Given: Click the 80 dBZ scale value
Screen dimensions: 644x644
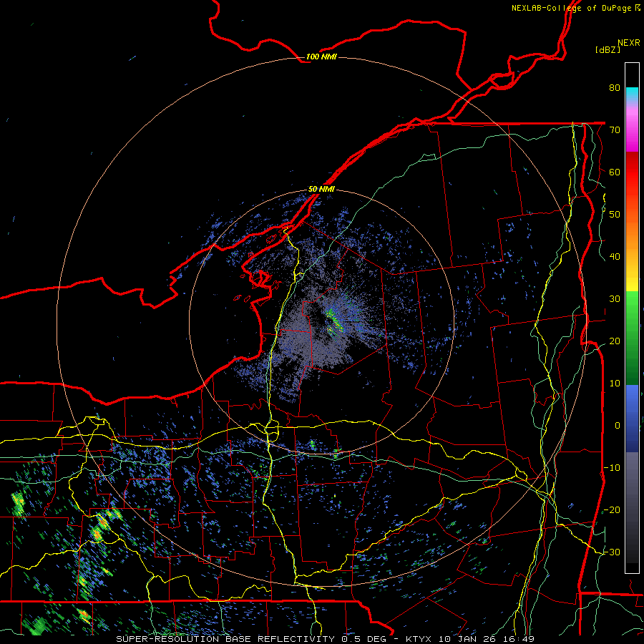Looking at the screenshot, I should click(615, 87).
